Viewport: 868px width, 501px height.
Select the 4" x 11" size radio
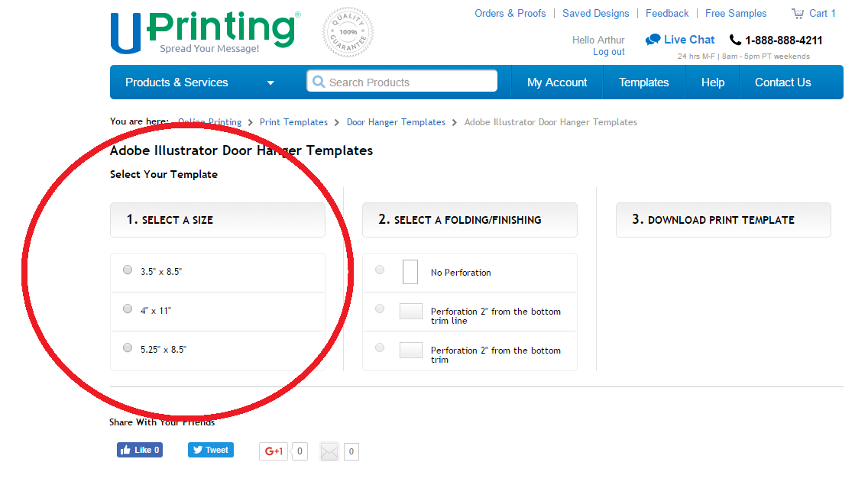point(128,309)
